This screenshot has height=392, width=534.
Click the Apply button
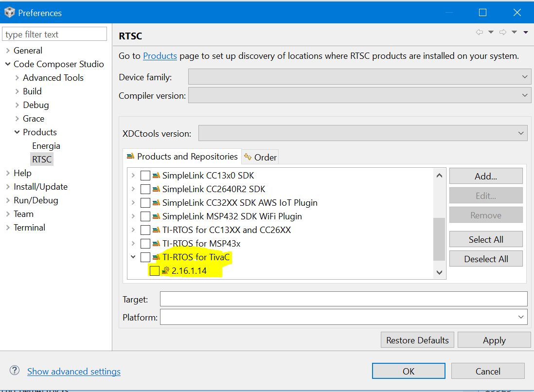[x=494, y=340]
